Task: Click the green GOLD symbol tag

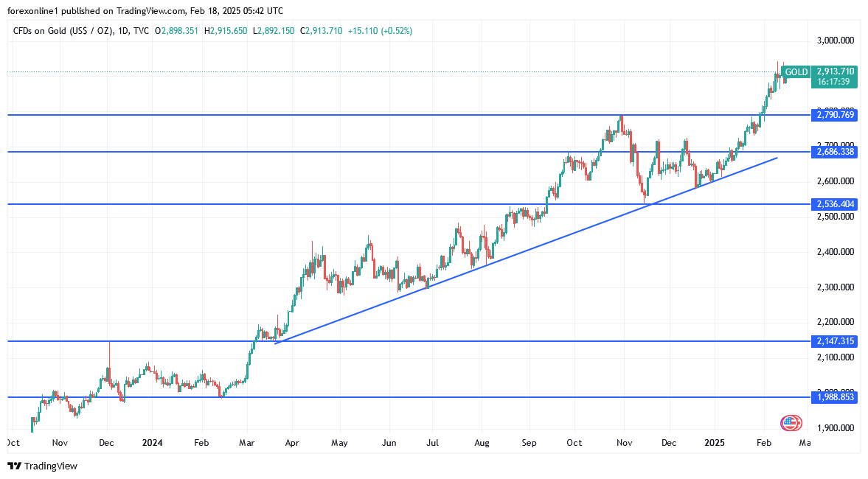Action: click(x=796, y=72)
